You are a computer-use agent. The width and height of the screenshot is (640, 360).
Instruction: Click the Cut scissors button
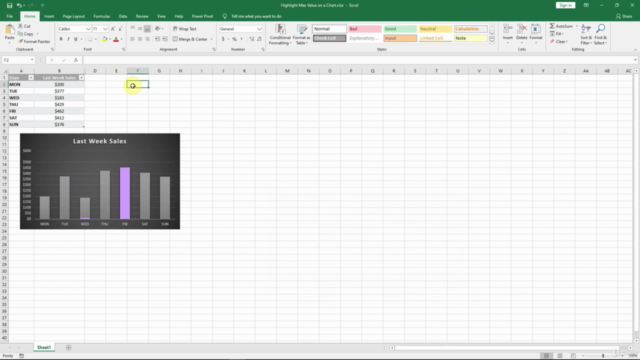(x=24, y=26)
